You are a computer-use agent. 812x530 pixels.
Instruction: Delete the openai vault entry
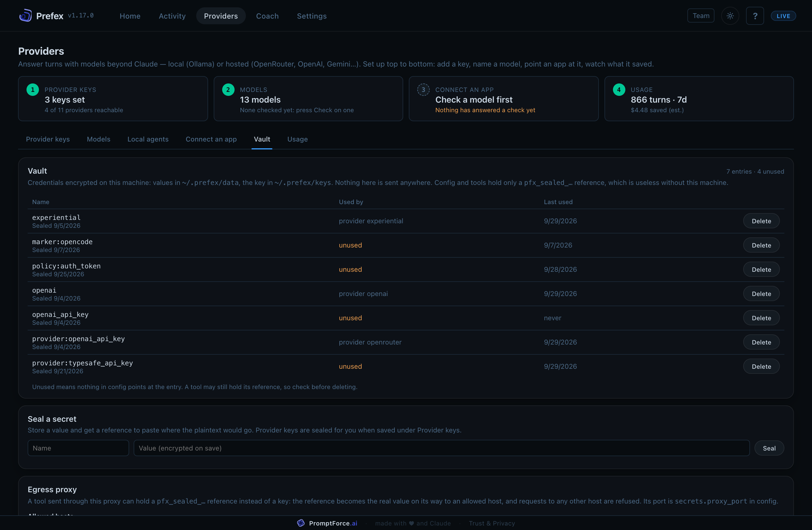[x=761, y=294]
